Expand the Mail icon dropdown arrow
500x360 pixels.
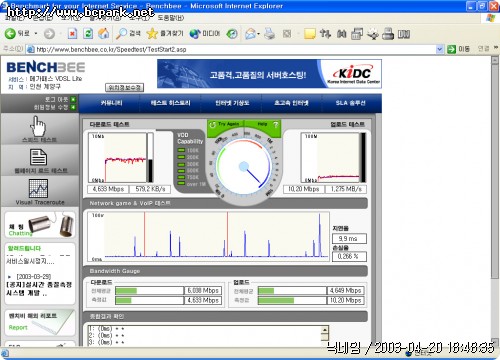click(259, 34)
